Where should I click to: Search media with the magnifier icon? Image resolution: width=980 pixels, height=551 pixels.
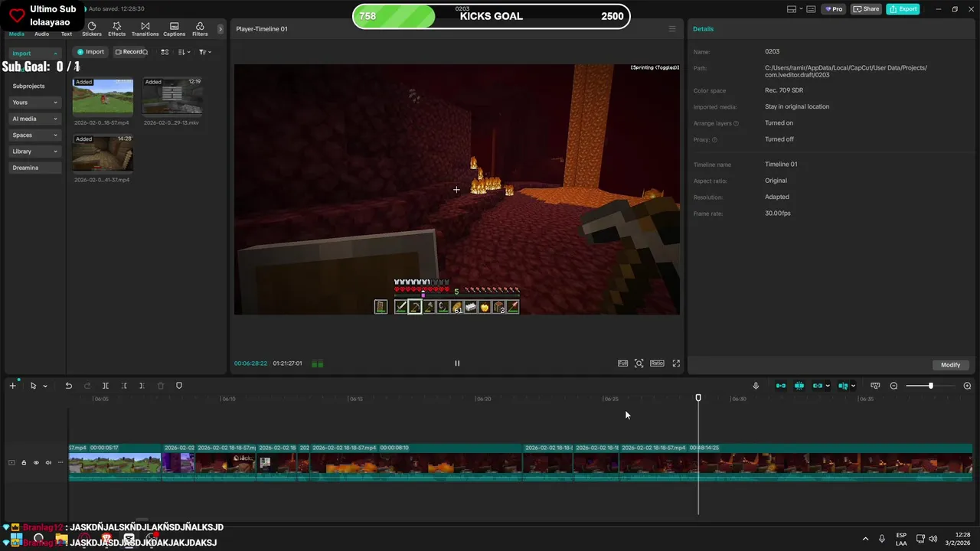pos(145,52)
